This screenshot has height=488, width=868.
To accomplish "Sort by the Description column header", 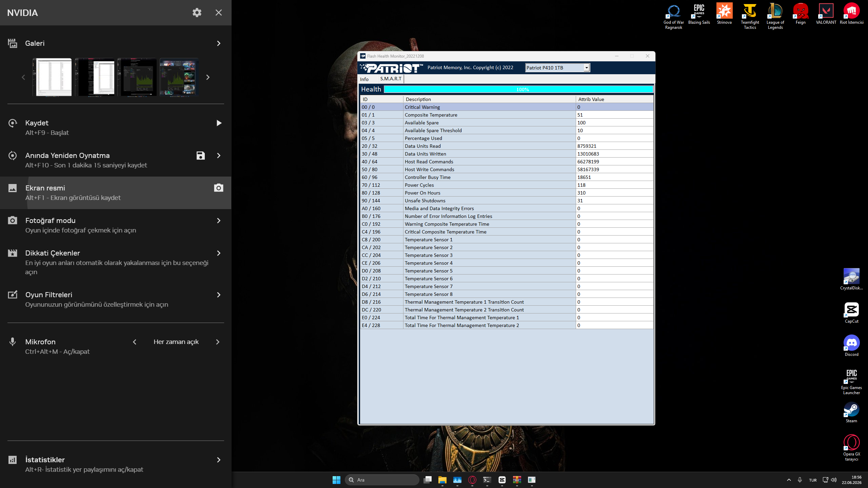I will 489,99.
